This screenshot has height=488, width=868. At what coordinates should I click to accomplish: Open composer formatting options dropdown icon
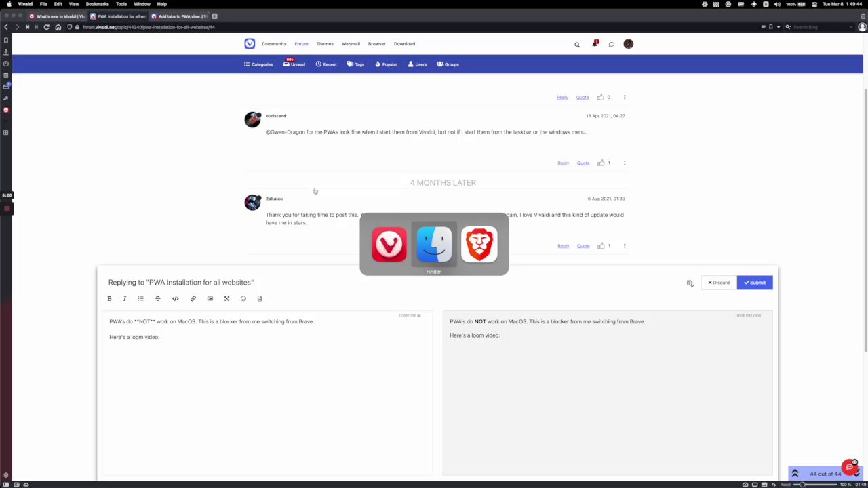(690, 283)
